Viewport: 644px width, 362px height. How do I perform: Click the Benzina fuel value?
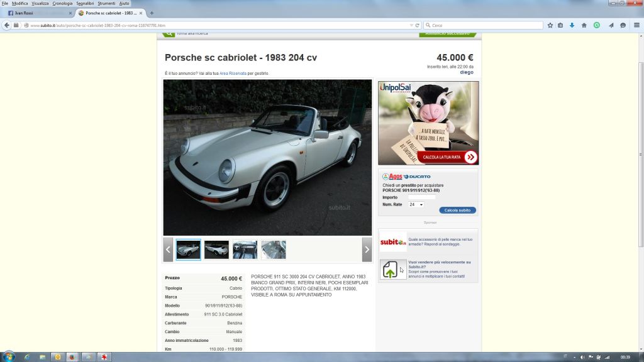click(235, 323)
